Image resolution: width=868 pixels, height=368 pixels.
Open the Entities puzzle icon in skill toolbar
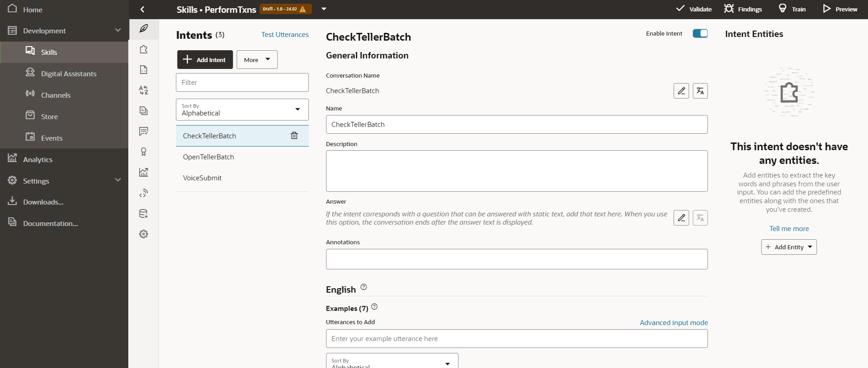pyautogui.click(x=144, y=49)
